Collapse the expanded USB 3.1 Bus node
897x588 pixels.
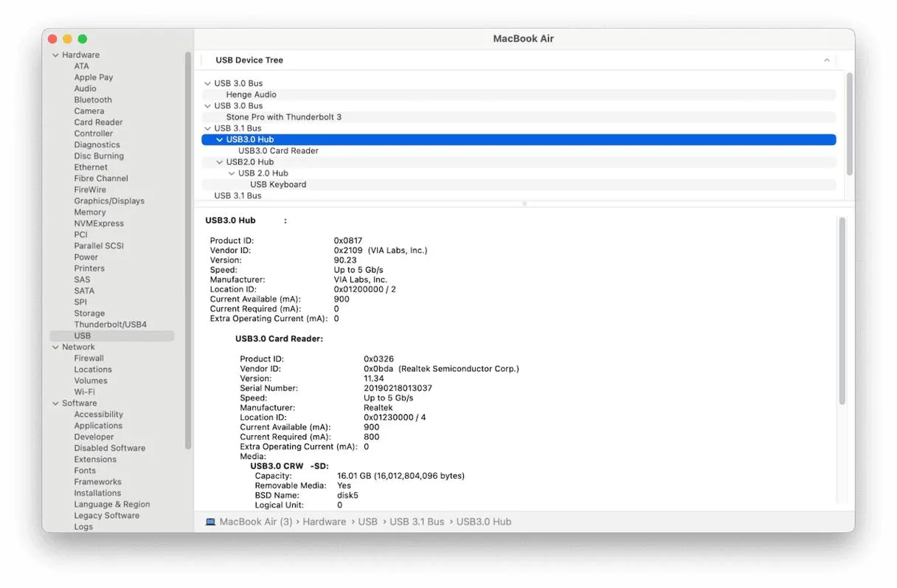[x=208, y=128]
